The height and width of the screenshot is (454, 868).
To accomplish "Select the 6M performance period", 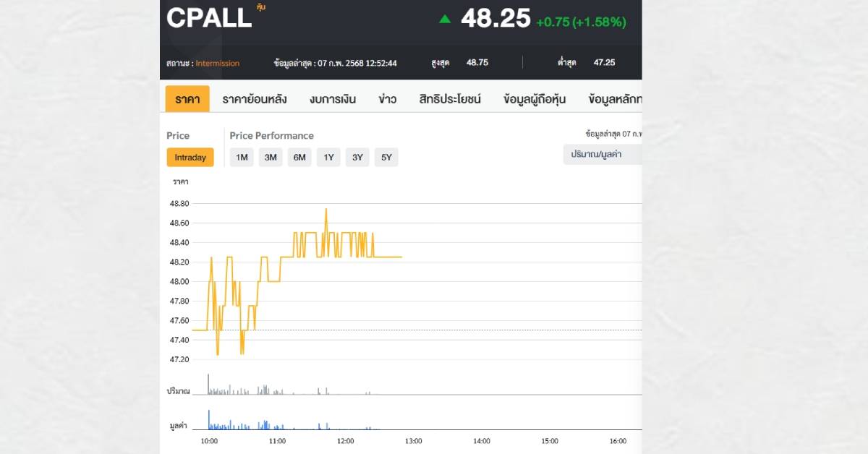I will (299, 158).
